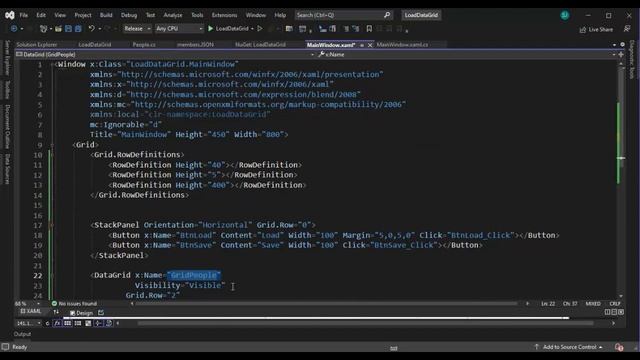Click the Save All toolbar icon
Viewport: 640px width, 360px height.
tap(78, 29)
